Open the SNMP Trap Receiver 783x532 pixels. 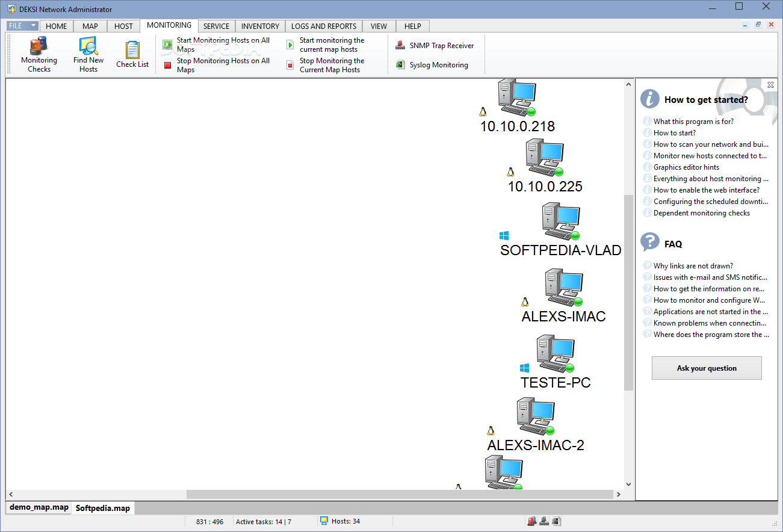pyautogui.click(x=435, y=46)
